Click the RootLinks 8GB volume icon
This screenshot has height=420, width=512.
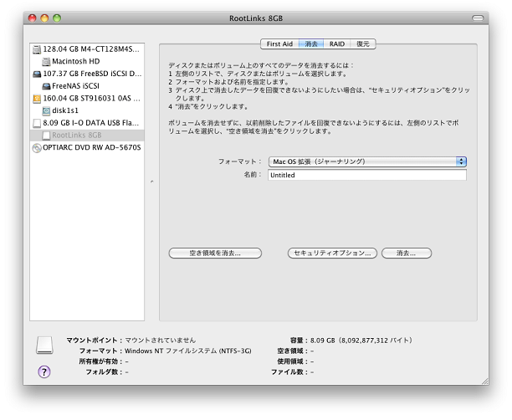click(x=46, y=136)
